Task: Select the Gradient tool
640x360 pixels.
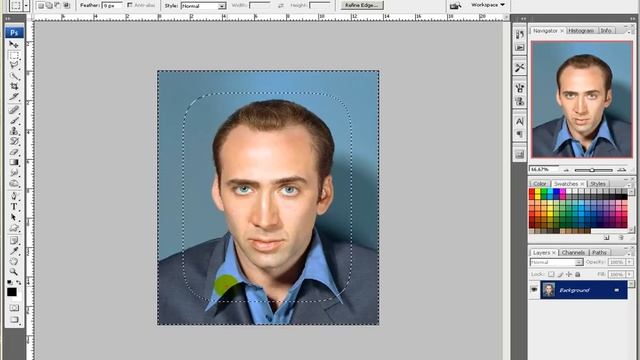Action: coord(14,162)
